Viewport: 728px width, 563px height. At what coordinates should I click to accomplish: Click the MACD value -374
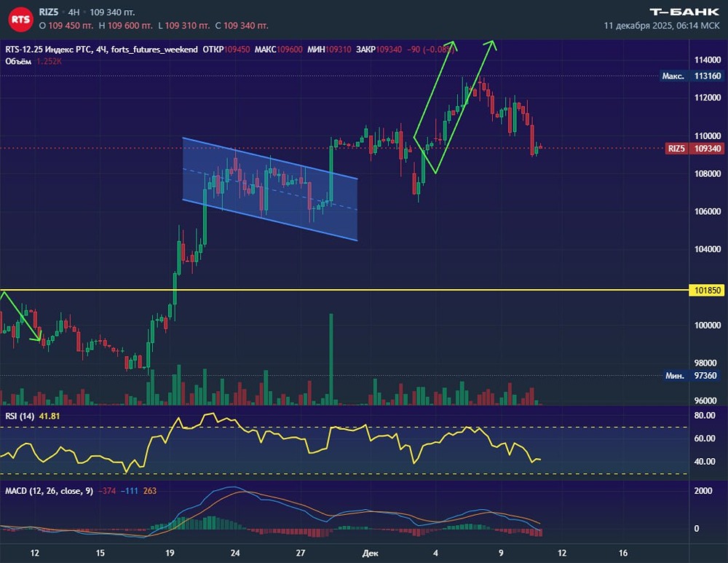click(107, 491)
